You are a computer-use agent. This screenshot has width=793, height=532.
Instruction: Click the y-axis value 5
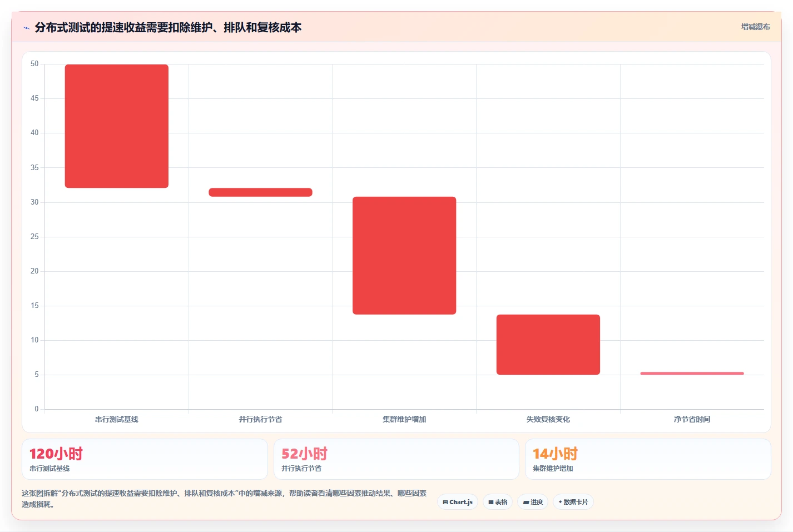pyautogui.click(x=37, y=375)
